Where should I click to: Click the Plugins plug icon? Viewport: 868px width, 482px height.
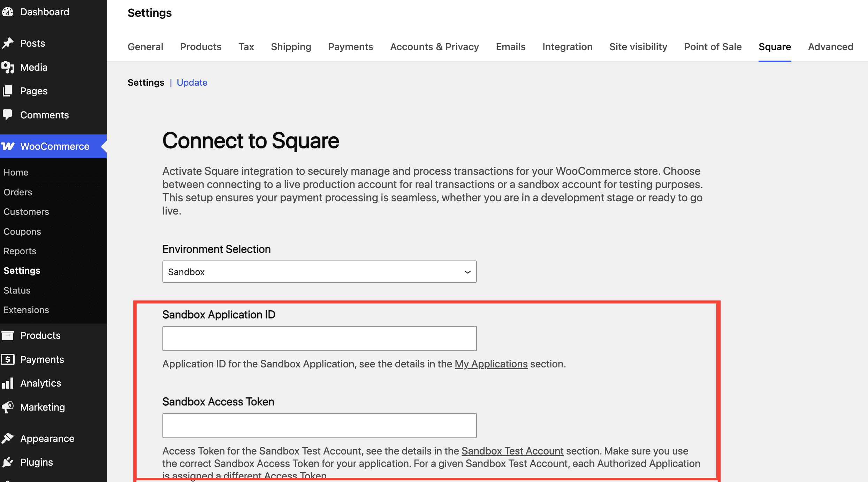click(x=8, y=462)
